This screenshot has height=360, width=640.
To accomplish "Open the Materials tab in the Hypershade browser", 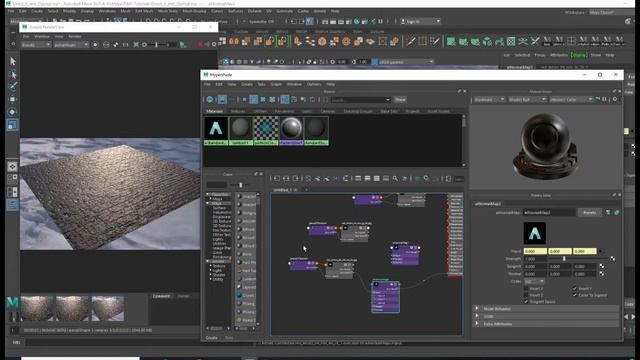I will pos(214,111).
